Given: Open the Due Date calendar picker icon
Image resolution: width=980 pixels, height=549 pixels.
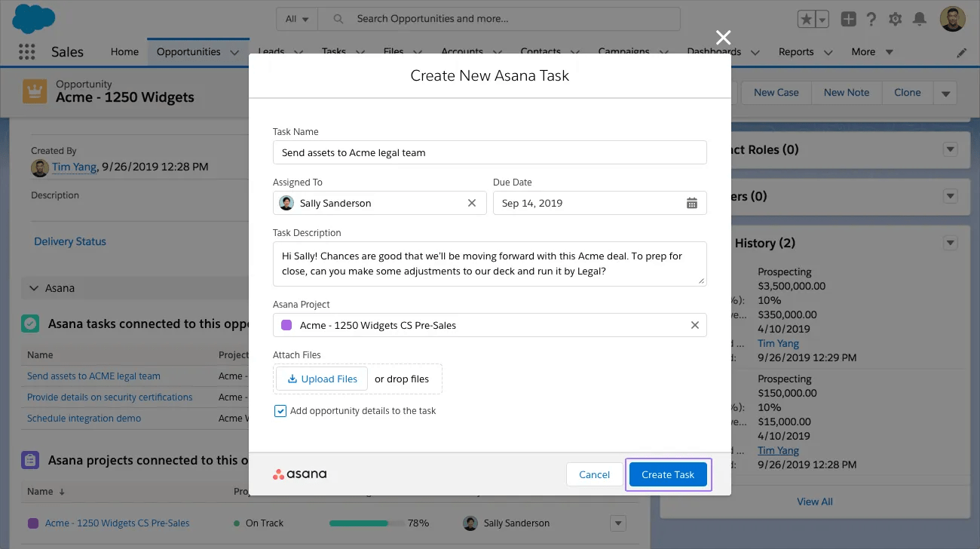Looking at the screenshot, I should click(692, 203).
